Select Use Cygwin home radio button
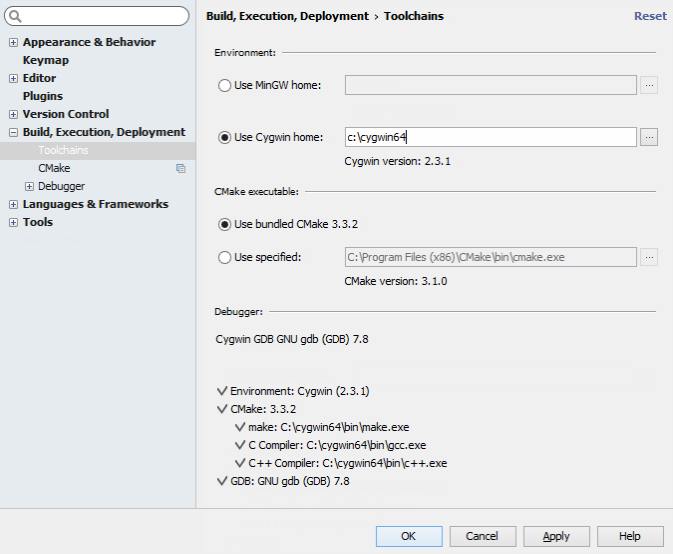This screenshot has width=673, height=554. click(x=224, y=138)
